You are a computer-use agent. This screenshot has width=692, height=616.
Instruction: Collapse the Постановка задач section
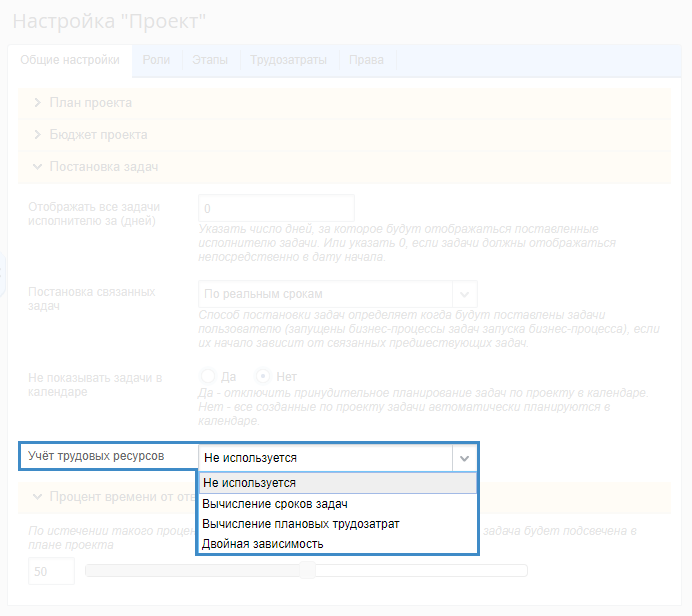(x=104, y=167)
